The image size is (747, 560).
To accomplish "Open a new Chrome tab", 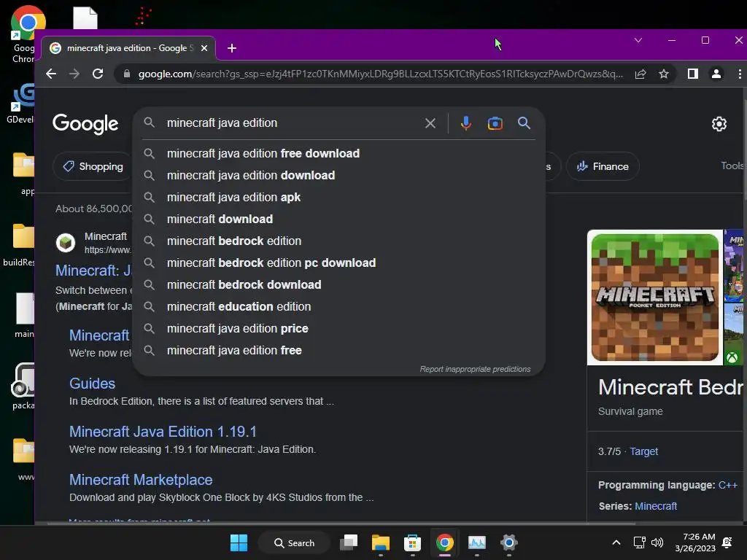I will [x=232, y=48].
